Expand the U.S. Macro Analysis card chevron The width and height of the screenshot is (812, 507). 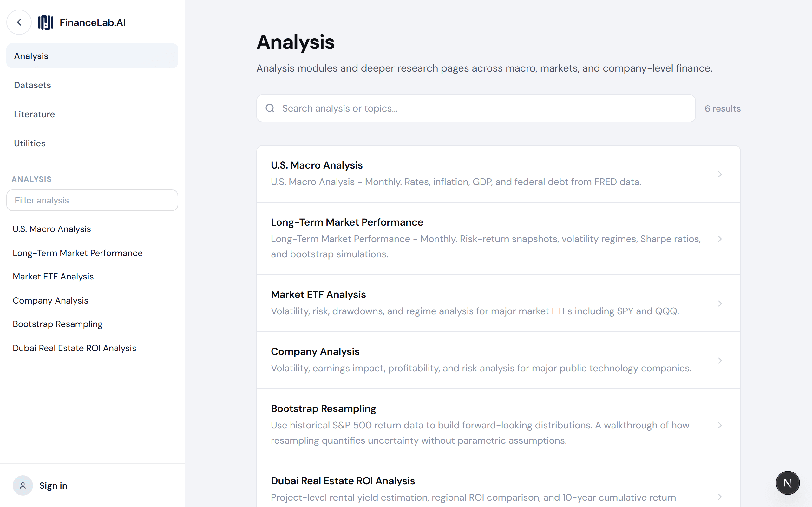[x=720, y=174]
